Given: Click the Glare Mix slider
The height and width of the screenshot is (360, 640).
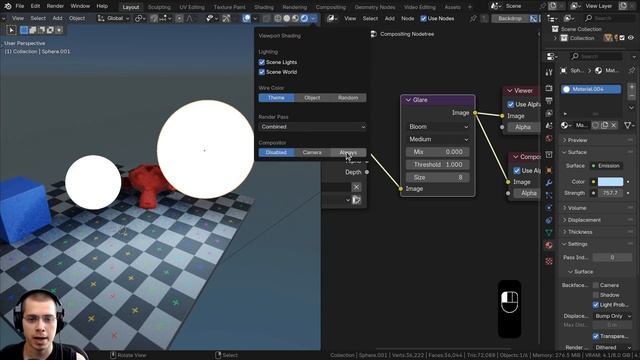Looking at the screenshot, I should tap(438, 152).
